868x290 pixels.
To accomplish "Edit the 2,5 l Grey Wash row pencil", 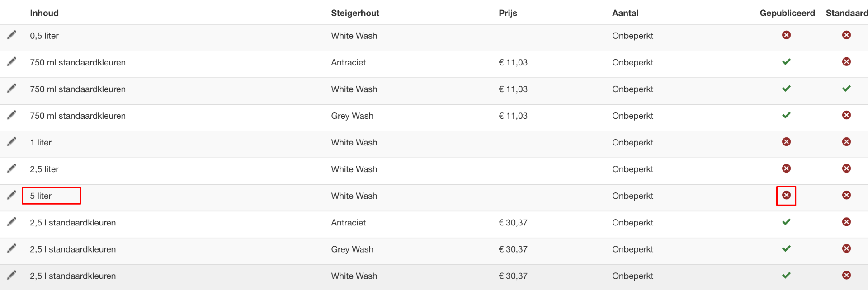I will coord(12,248).
